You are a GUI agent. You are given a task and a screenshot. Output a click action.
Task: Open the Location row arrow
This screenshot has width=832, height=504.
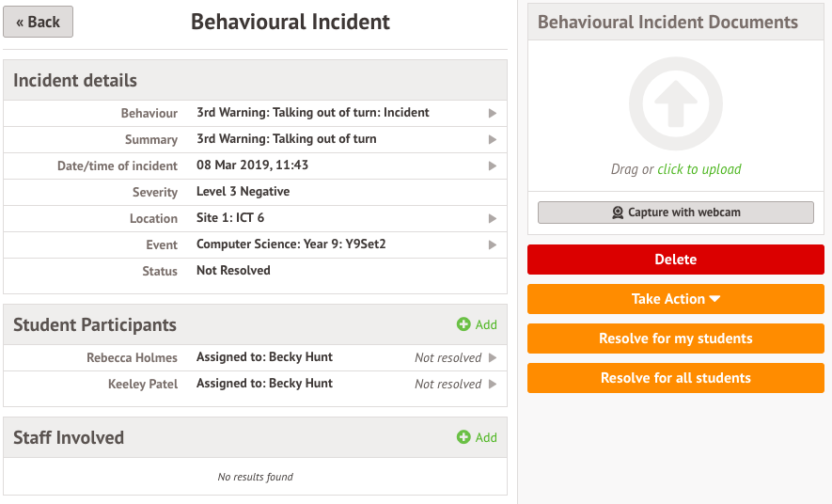pyautogui.click(x=492, y=218)
